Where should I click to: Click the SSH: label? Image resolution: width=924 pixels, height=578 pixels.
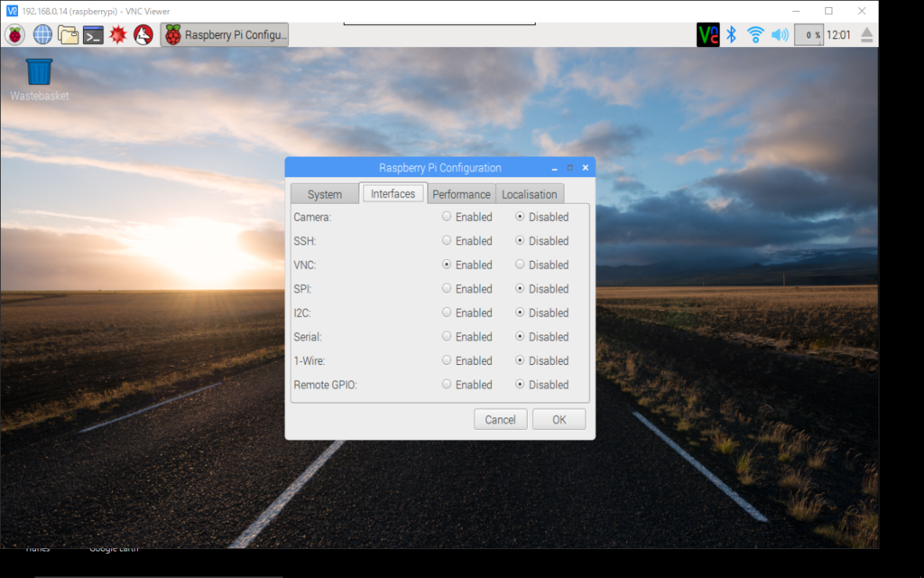point(305,240)
